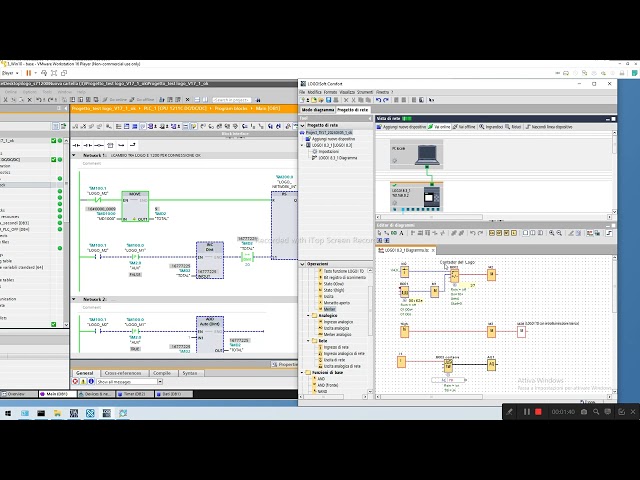Open the Player dropdown menu in VMware
The height and width of the screenshot is (480, 640).
tap(10, 73)
